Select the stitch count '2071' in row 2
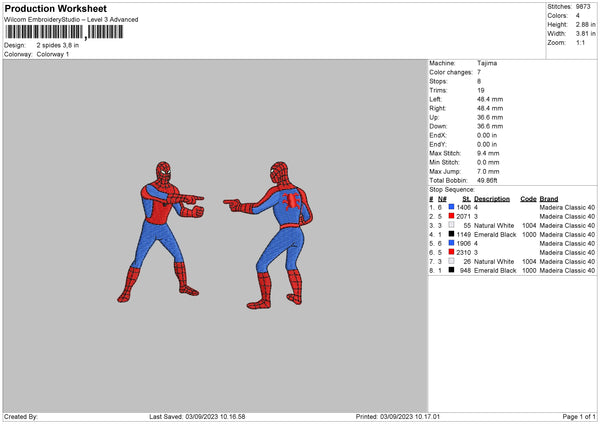This screenshot has width=600, height=424. (463, 216)
